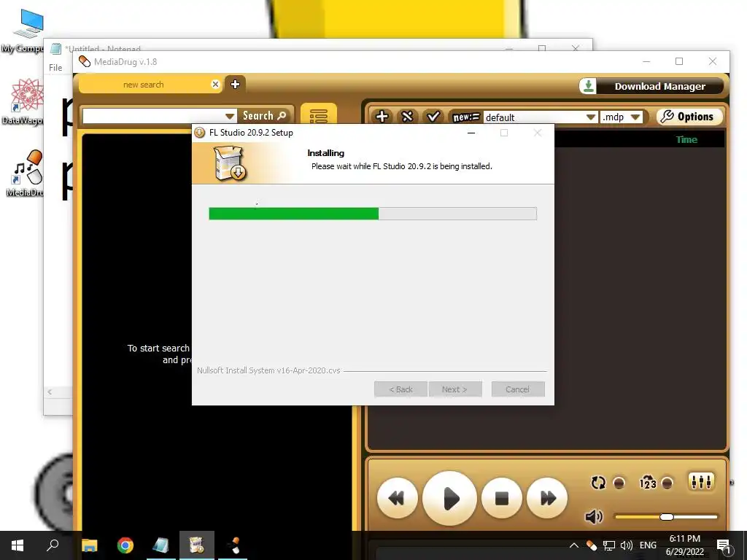
Task: Expand the search history dropdown arrow
Action: point(230,116)
